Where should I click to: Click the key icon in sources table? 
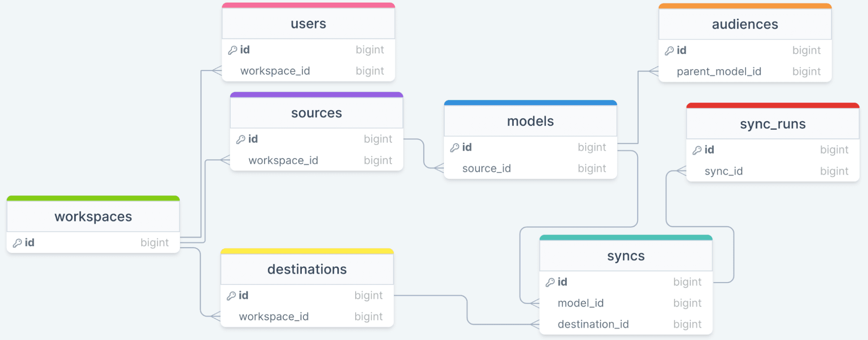tap(241, 139)
